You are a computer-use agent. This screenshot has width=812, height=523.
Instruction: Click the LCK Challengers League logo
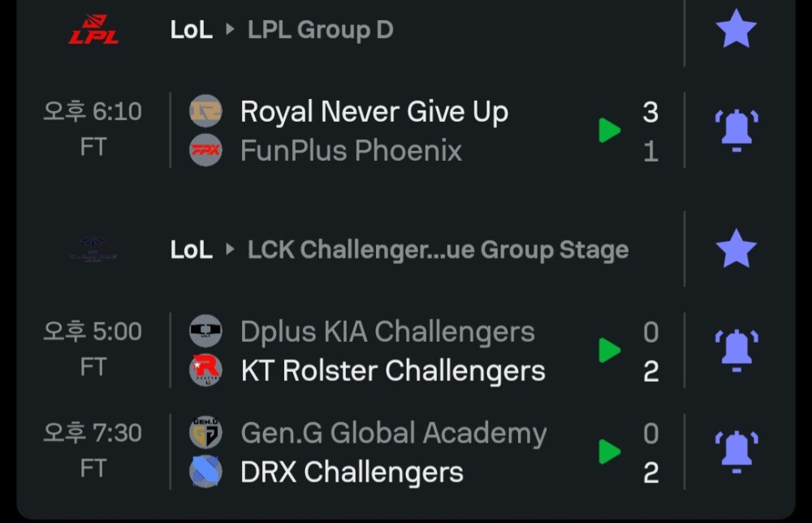(93, 249)
